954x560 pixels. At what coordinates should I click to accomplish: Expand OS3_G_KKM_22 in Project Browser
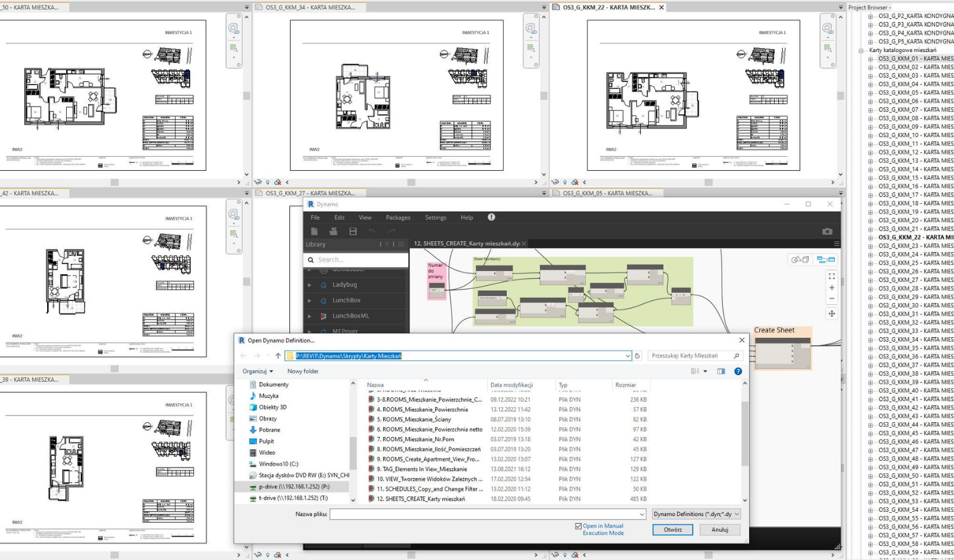pos(870,237)
